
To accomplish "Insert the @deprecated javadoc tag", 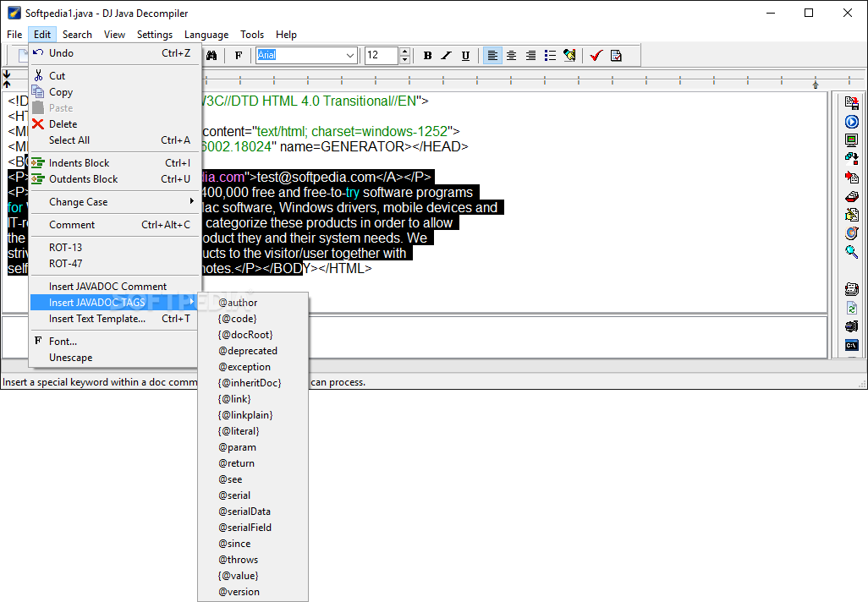I will pyautogui.click(x=253, y=351).
